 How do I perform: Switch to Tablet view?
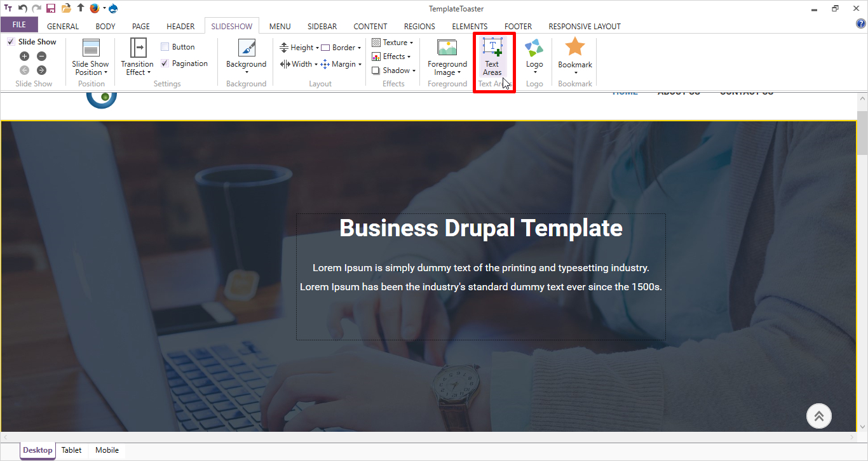(x=71, y=450)
